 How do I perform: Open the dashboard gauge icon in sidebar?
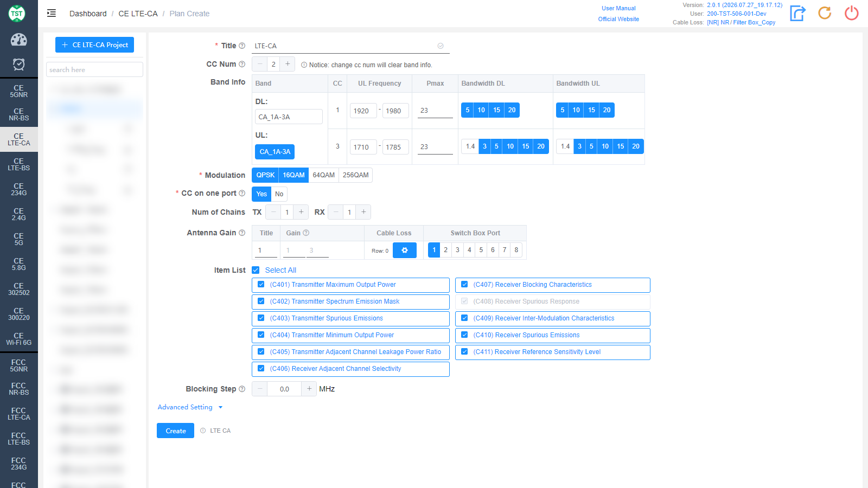(18, 40)
